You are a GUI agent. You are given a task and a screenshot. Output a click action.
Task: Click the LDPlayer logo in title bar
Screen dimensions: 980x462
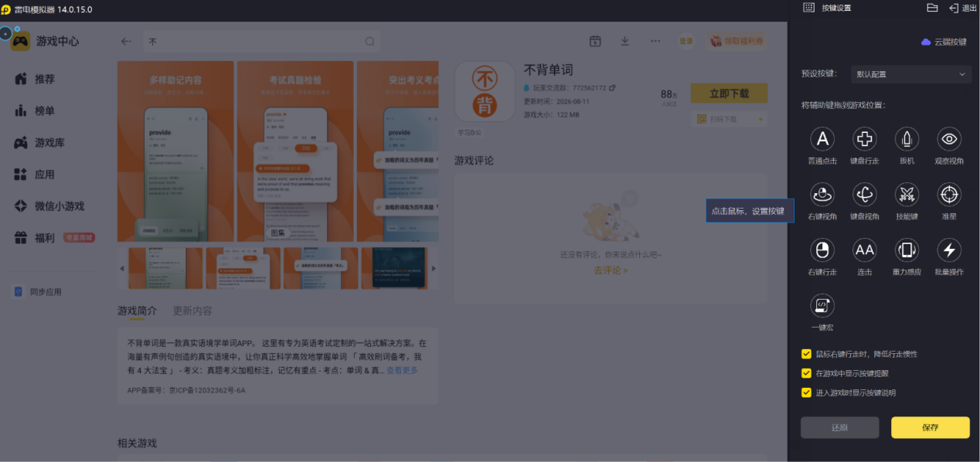pyautogui.click(x=6, y=8)
